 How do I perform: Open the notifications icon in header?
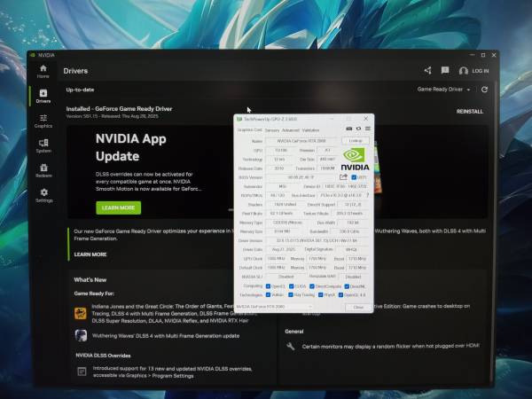(444, 71)
